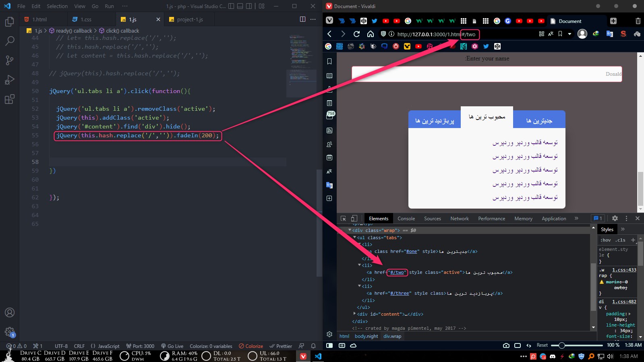Open the Run and Debug view
Viewport: 644px width, 362px height.
pyautogui.click(x=9, y=80)
